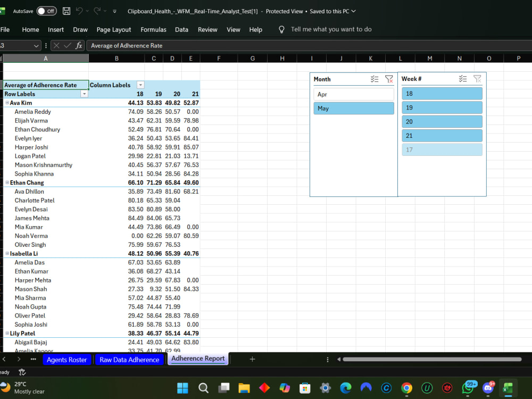Open the Data ribbon tab
The image size is (532, 399).
point(181,29)
